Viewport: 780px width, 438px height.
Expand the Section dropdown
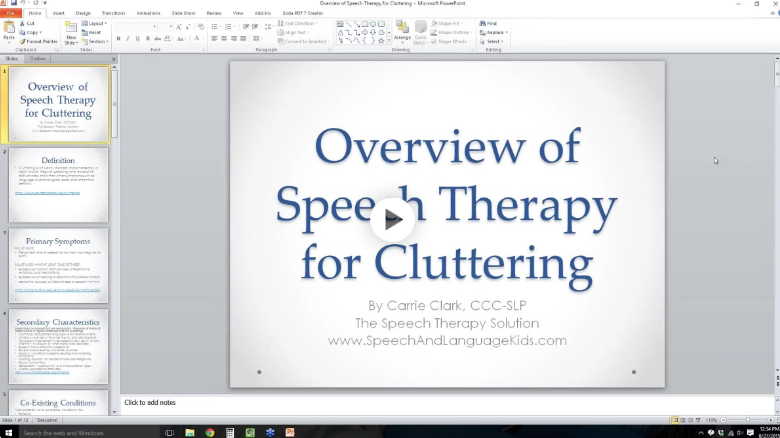click(x=95, y=41)
